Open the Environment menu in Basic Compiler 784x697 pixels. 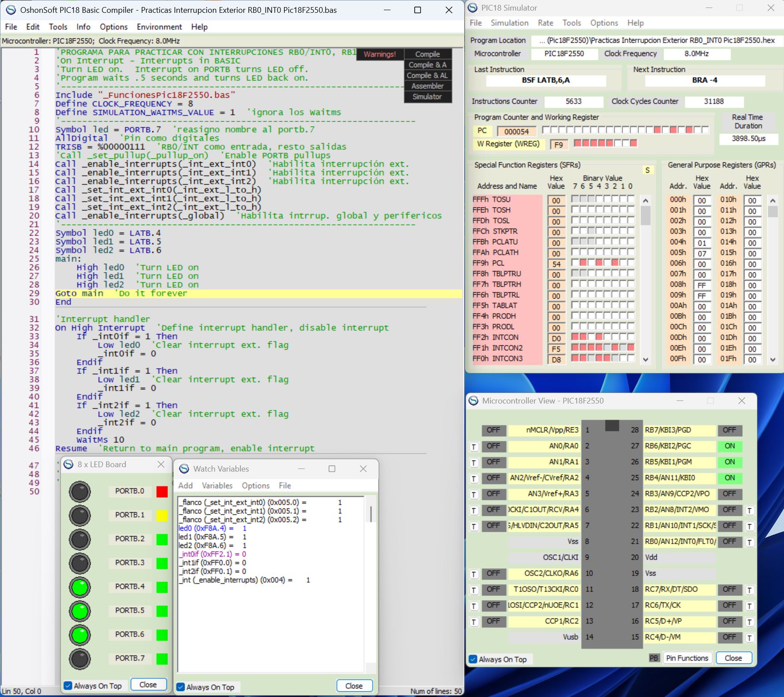pos(159,27)
